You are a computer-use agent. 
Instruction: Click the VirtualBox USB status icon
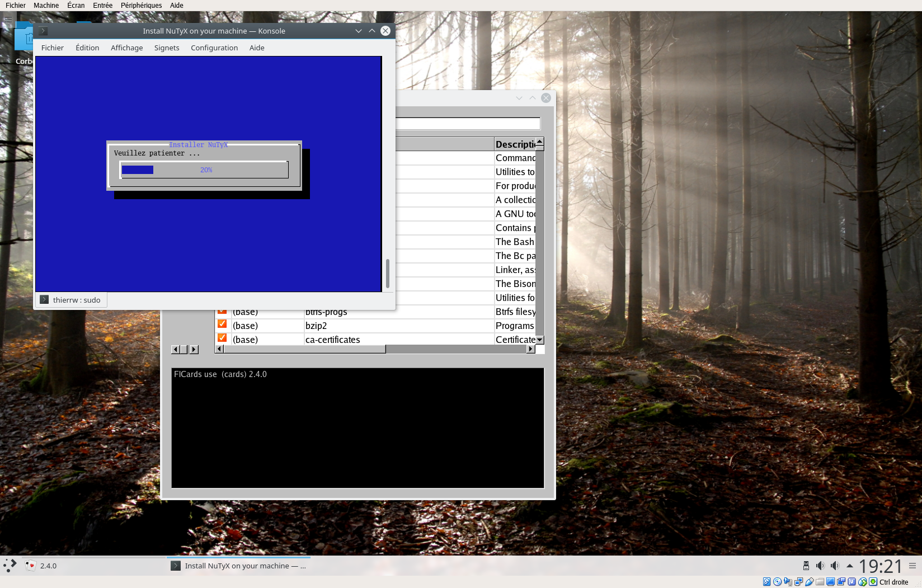[x=809, y=582]
